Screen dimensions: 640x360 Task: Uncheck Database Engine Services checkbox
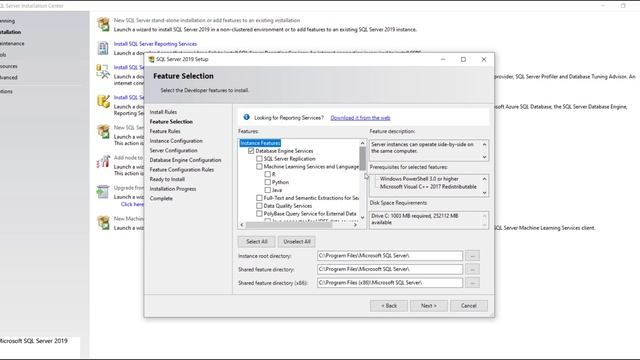point(251,151)
